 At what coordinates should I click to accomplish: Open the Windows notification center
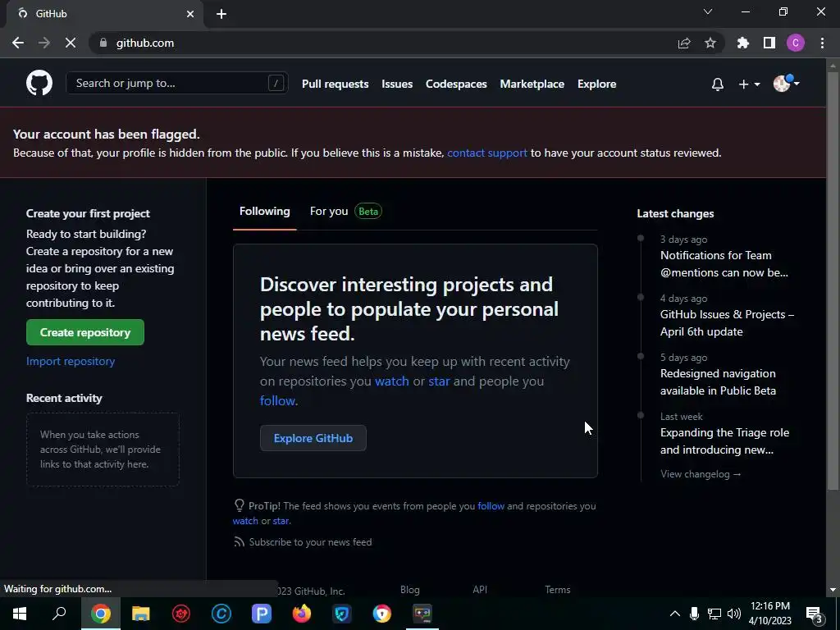815,614
